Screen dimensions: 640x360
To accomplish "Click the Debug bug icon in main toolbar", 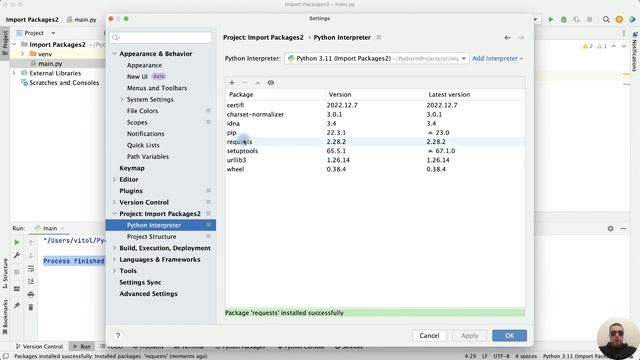I will point(564,19).
